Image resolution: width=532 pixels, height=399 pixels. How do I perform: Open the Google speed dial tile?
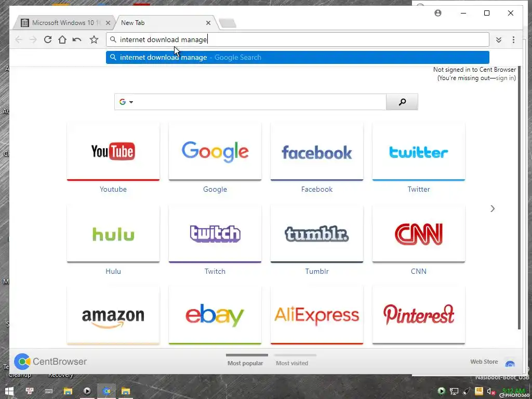coord(215,151)
